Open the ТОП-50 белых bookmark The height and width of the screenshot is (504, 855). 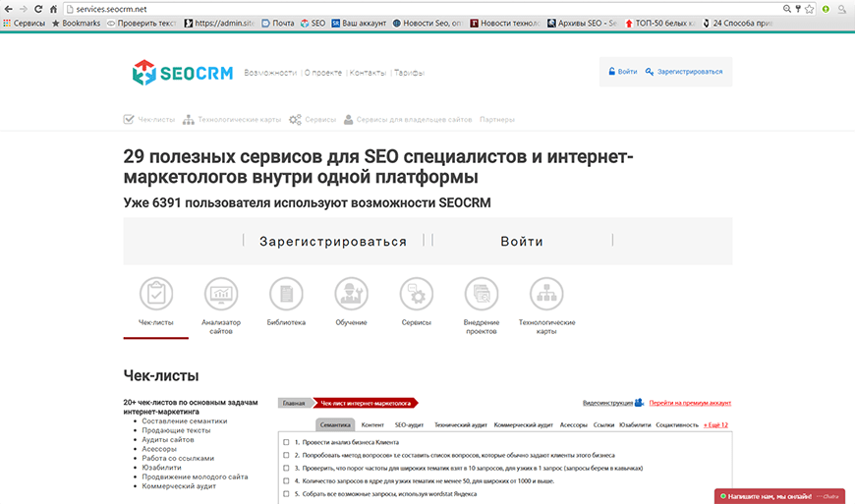point(659,24)
